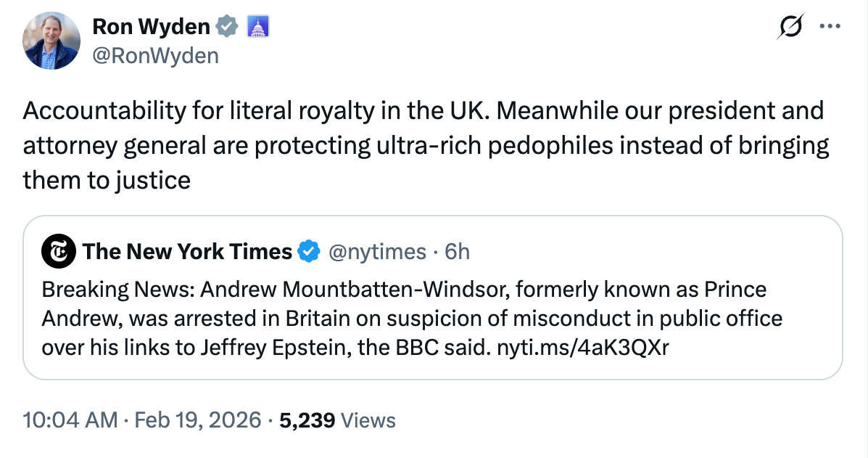
Task: Click the gray verified badge beside Ron Wyden
Action: 227,26
